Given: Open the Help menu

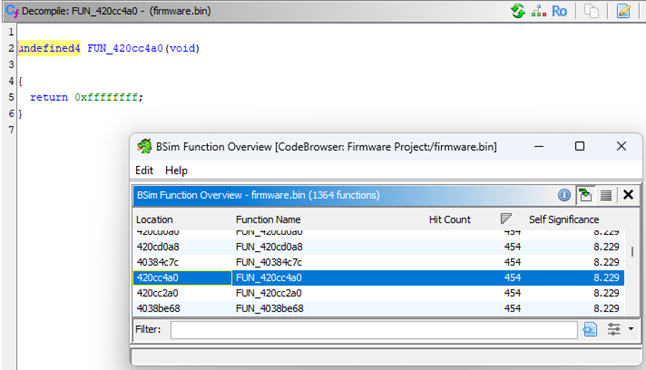Looking at the screenshot, I should point(176,170).
